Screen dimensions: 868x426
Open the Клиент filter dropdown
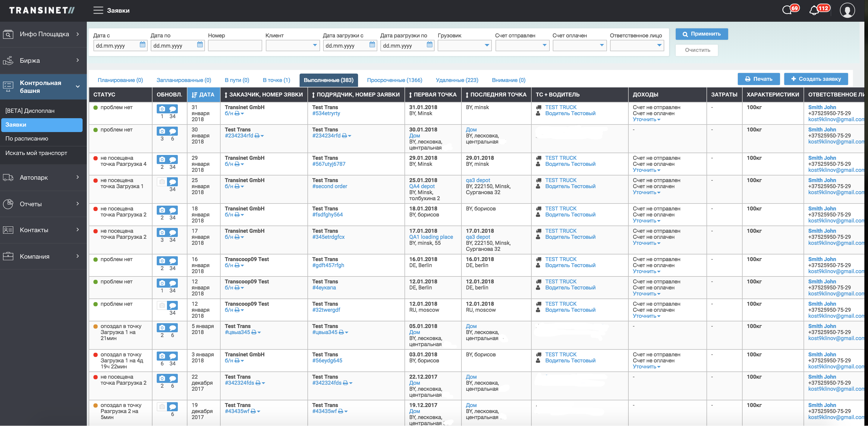[x=292, y=45]
